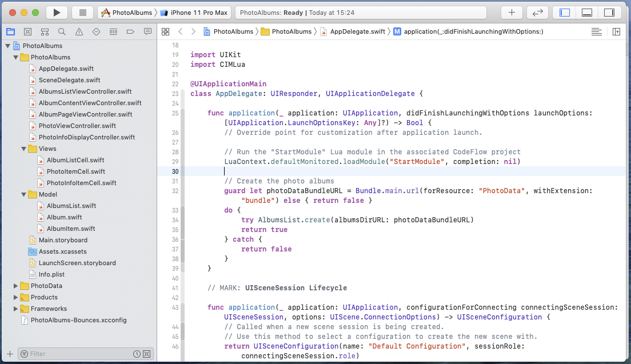Screen dimensions: 631x364
Task: Add an editor on the right
Action: 616,31
